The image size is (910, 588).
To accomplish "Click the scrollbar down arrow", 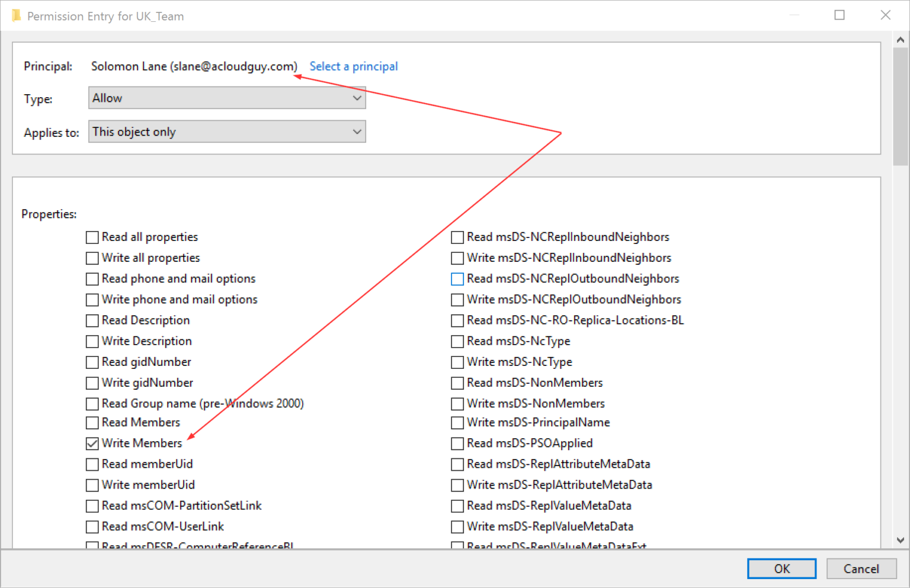I will [x=901, y=539].
